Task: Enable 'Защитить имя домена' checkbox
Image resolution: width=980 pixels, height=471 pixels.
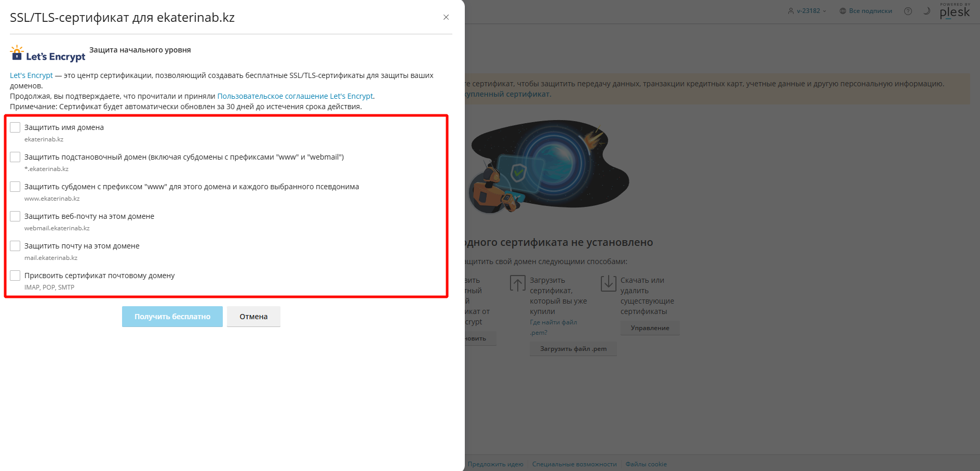Action: 15,127
